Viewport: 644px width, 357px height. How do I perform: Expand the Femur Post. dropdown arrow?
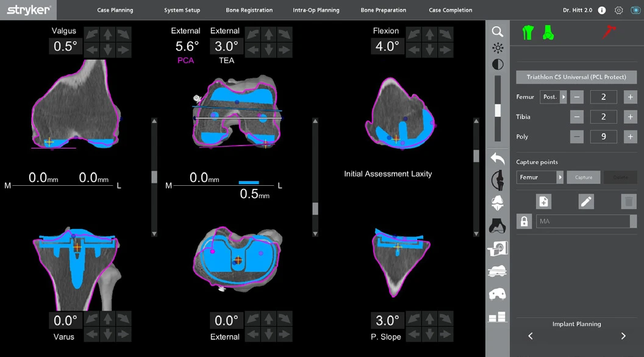point(563,97)
